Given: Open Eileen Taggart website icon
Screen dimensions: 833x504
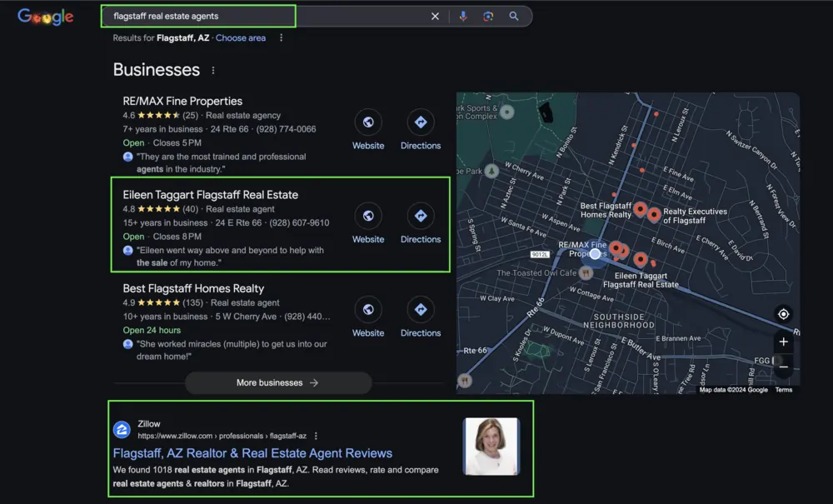Looking at the screenshot, I should (x=368, y=216).
